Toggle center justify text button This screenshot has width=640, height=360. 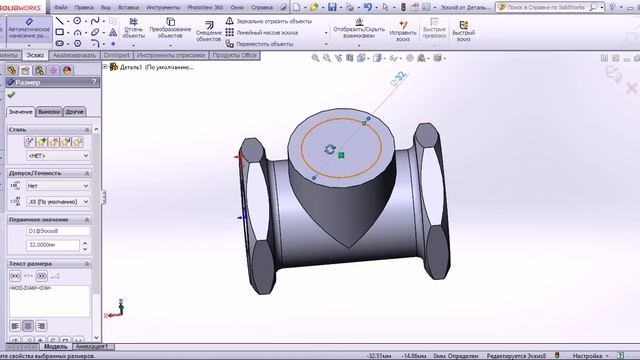click(x=28, y=326)
